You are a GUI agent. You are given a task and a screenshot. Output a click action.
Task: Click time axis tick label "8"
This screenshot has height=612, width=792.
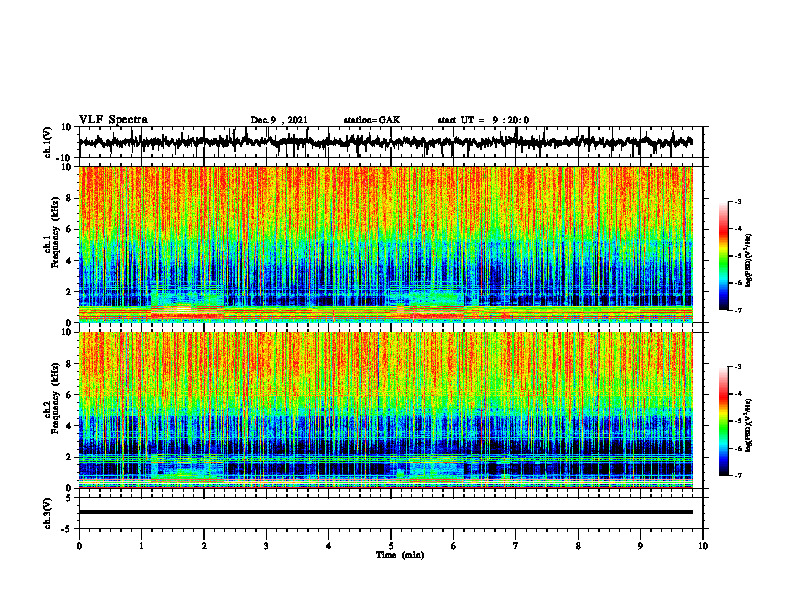578,546
